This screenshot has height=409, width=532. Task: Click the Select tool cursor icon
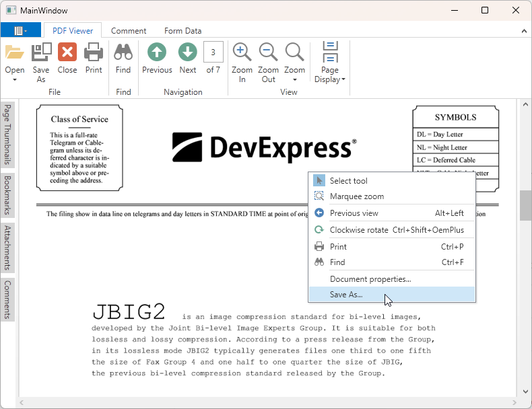pos(319,180)
